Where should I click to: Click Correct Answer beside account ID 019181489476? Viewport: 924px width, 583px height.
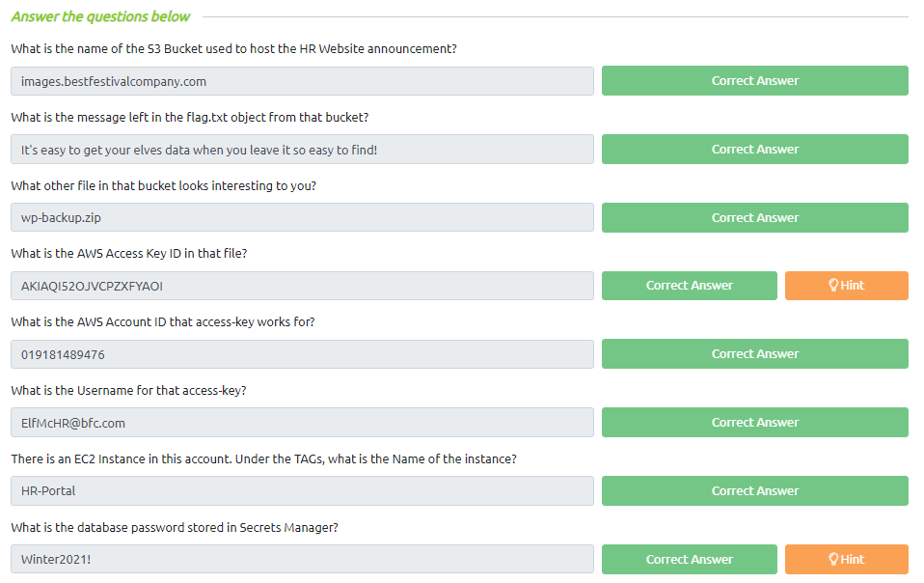pos(755,353)
